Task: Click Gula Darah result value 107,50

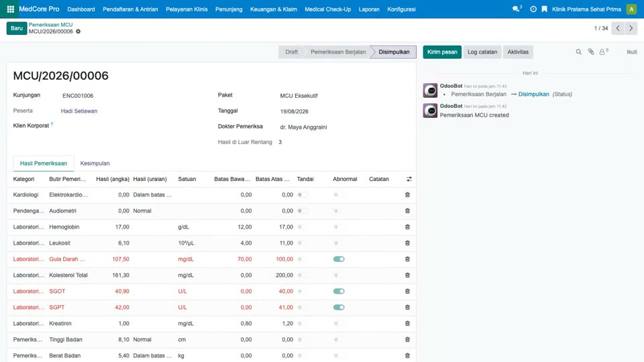Action: tap(121, 259)
